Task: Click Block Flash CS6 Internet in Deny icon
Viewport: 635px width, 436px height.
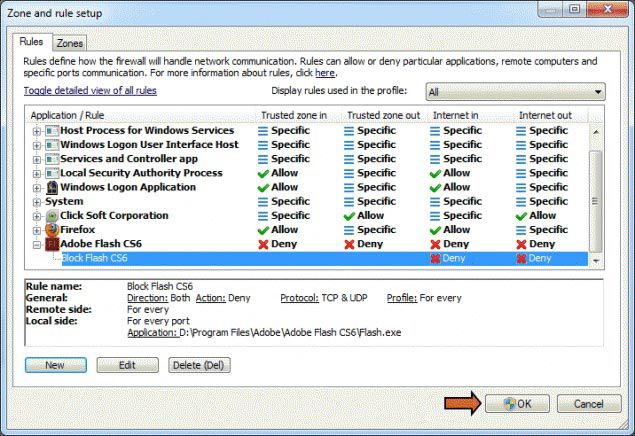Action: [x=436, y=258]
